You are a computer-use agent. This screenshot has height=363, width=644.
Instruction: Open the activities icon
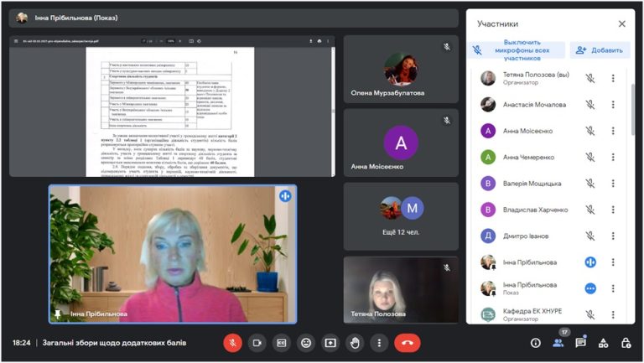604,343
